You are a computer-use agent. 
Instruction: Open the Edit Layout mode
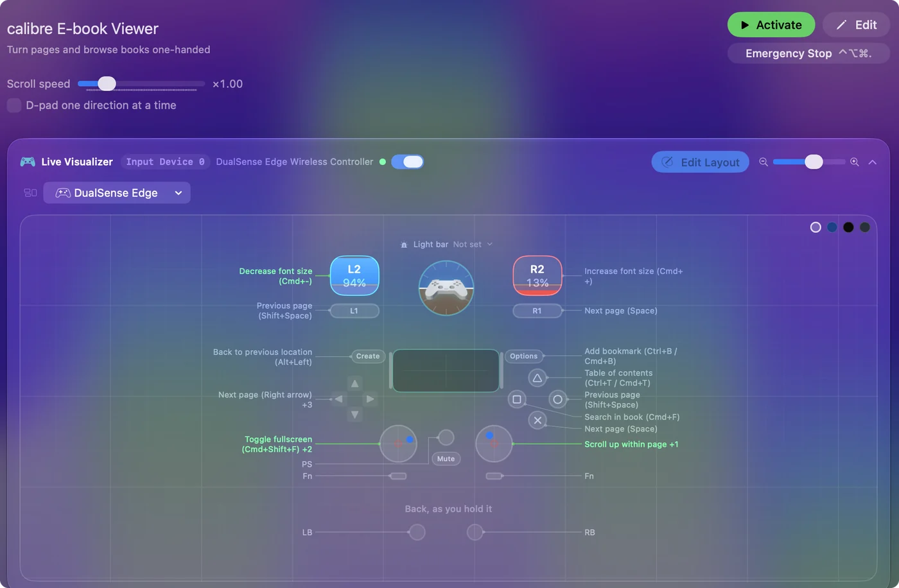[x=701, y=162]
